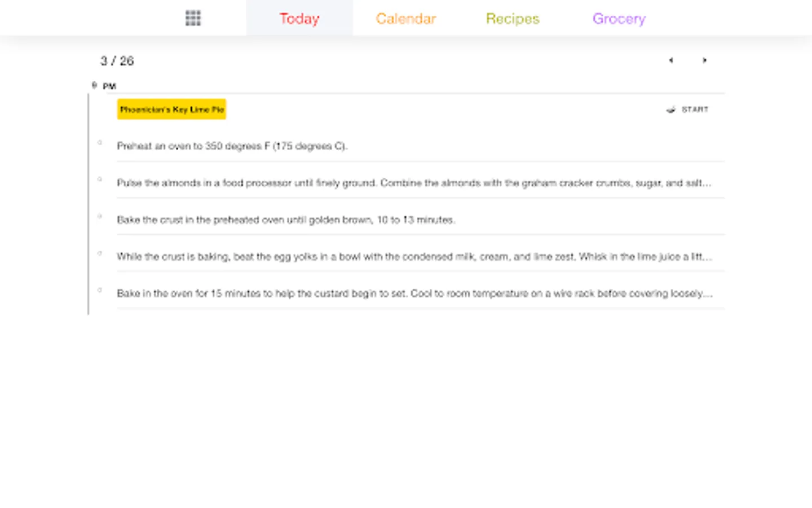Image resolution: width=812 pixels, height=508 pixels.
Task: Open the Phoenician's Key Lime Pie recipe label
Action: click(171, 110)
